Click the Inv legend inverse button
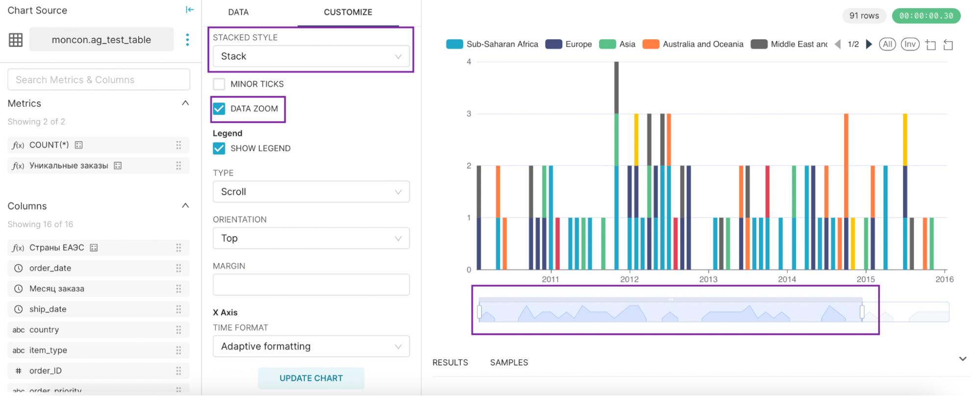This screenshot has width=980, height=396. 910,44
